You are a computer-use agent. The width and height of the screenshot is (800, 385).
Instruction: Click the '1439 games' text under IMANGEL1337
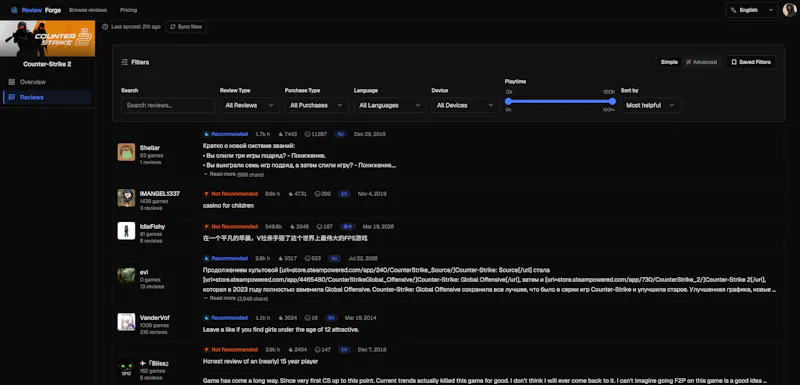[154, 201]
